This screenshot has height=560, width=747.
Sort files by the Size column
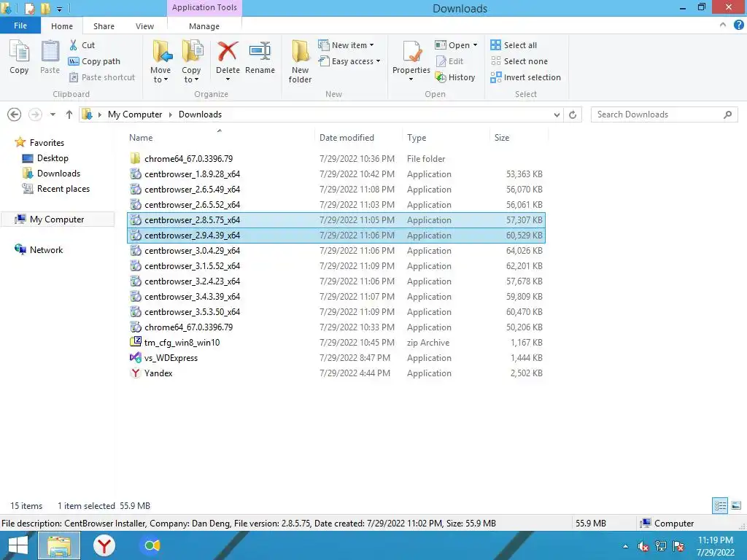point(519,138)
